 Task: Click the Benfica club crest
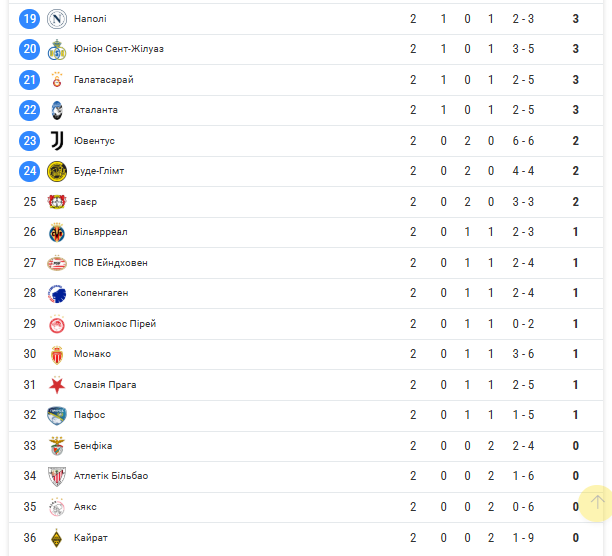click(57, 446)
